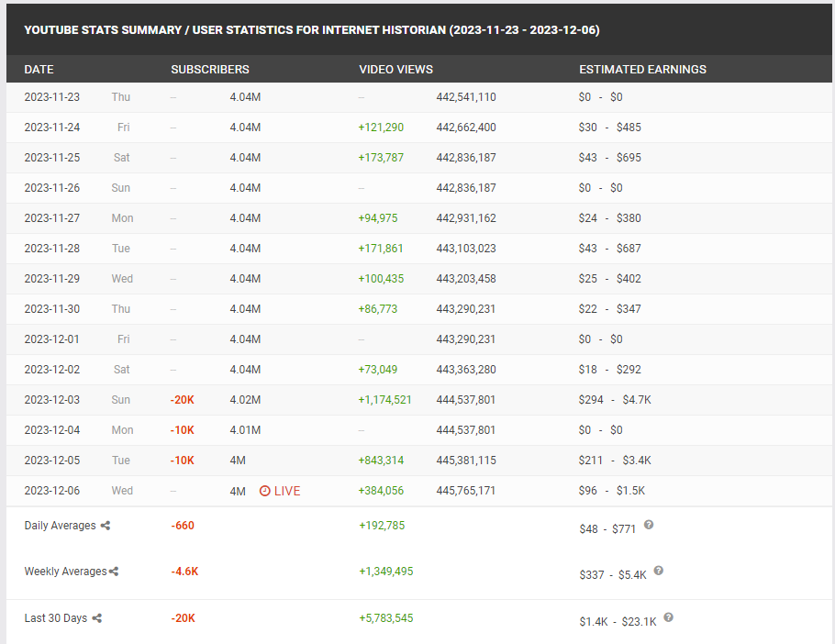835x644 pixels.
Task: Click the date 2023-11-30
Action: coord(51,308)
